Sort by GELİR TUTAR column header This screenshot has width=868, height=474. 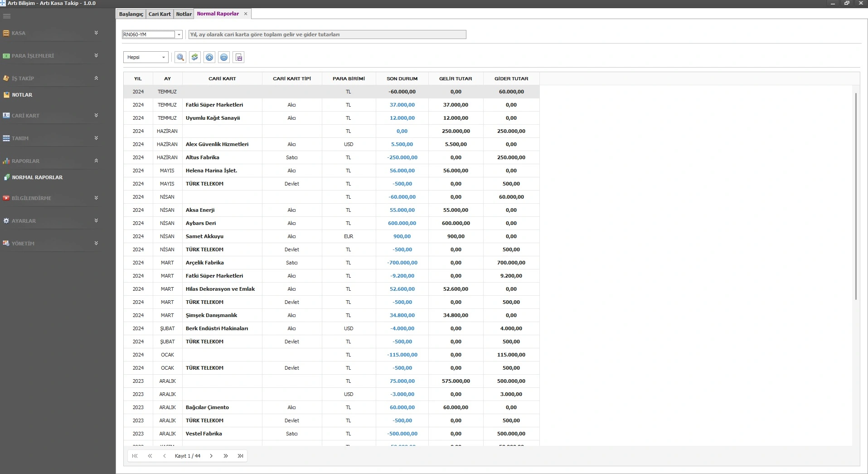[456, 78]
